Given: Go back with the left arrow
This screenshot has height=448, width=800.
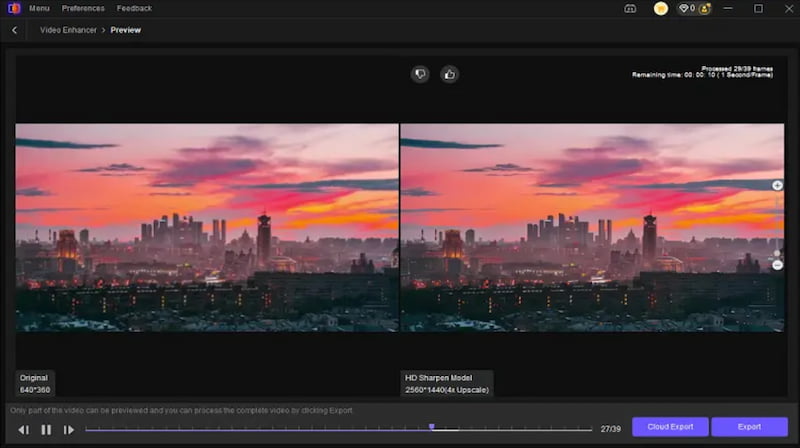Looking at the screenshot, I should (x=15, y=30).
